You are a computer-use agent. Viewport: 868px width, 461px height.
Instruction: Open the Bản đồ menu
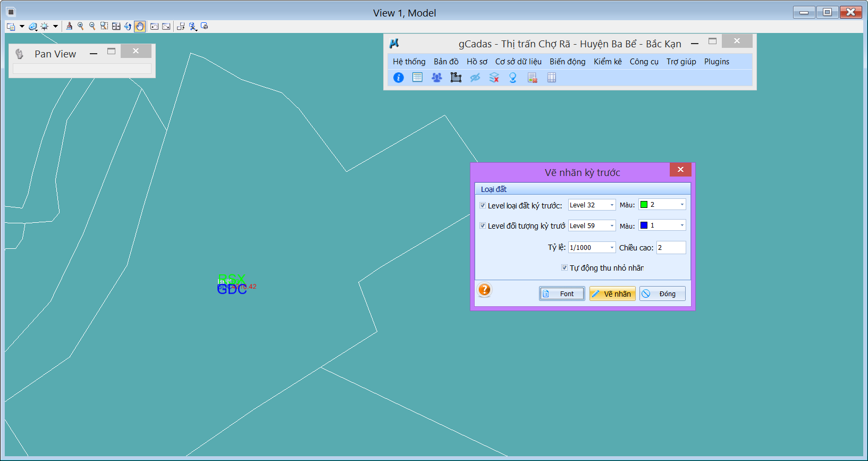click(446, 62)
